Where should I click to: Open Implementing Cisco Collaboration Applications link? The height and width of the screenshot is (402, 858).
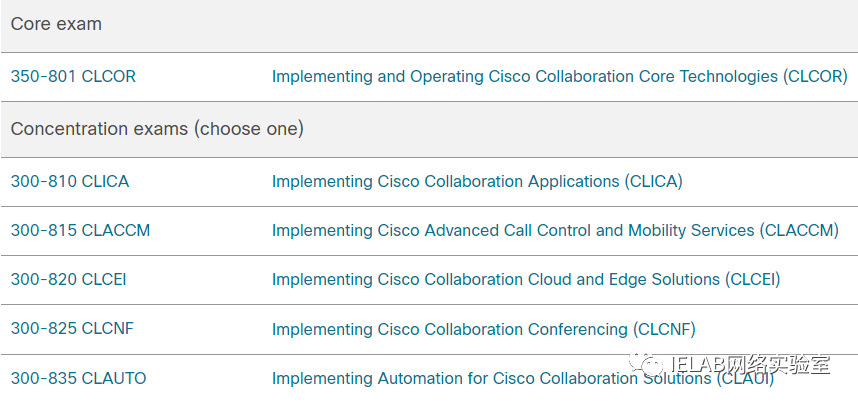coord(477,181)
